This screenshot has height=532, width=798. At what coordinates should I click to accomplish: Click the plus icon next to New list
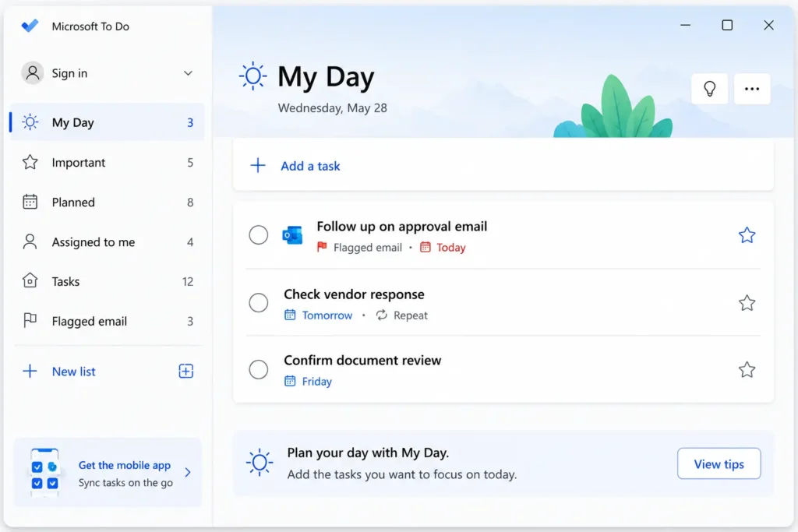[x=30, y=371]
